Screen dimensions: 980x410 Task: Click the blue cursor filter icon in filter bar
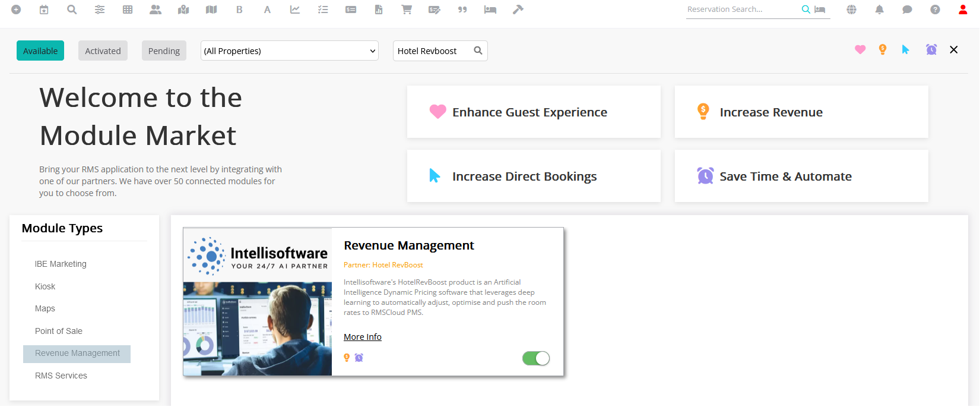click(905, 50)
